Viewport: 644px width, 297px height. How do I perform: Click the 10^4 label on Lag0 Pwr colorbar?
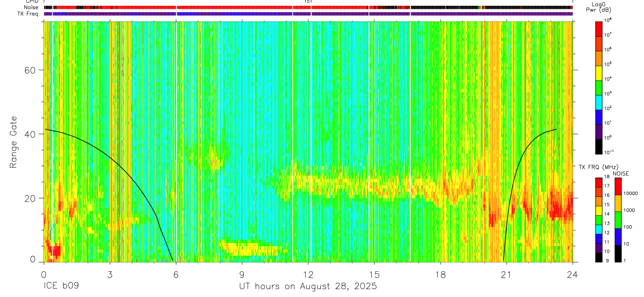click(608, 79)
